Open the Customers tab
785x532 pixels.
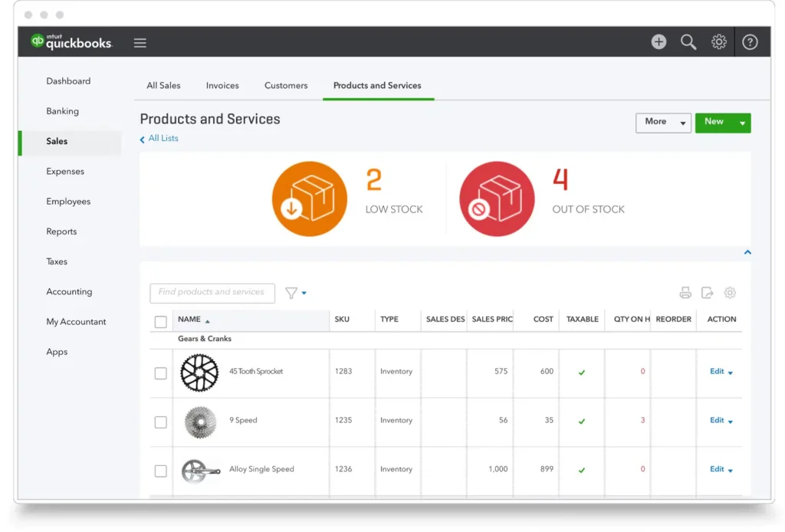tap(286, 85)
